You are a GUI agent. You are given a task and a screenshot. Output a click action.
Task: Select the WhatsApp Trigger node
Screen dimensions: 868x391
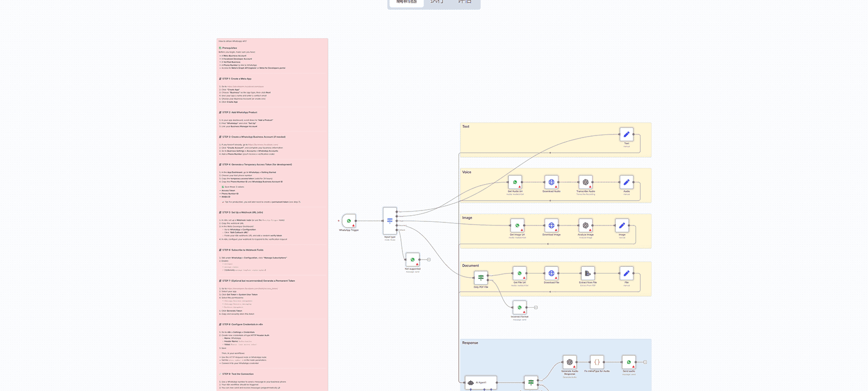pos(349,221)
